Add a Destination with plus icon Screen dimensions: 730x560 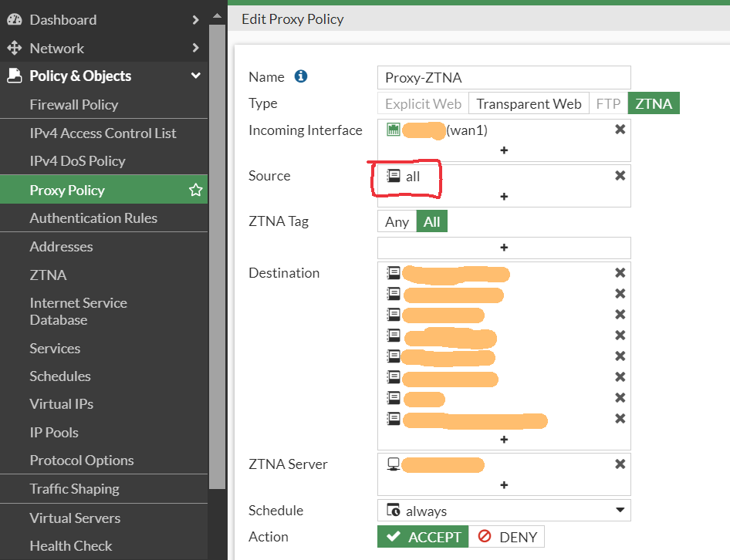point(504,439)
